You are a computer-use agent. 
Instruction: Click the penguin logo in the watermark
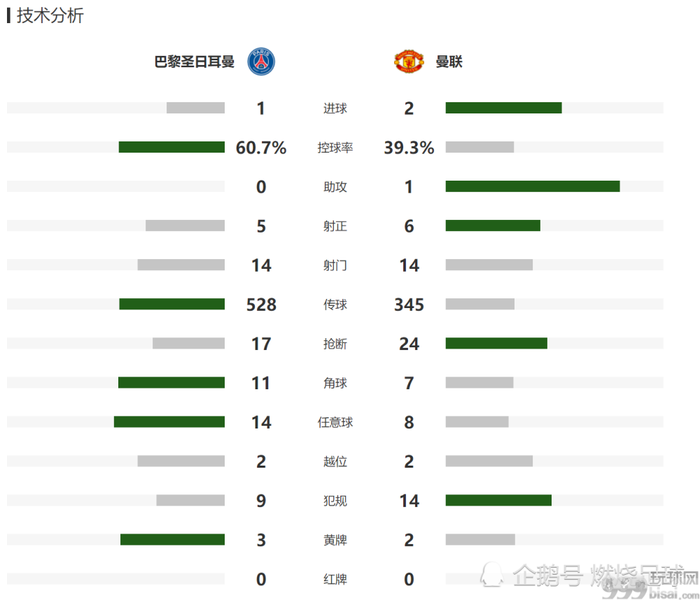[491, 575]
